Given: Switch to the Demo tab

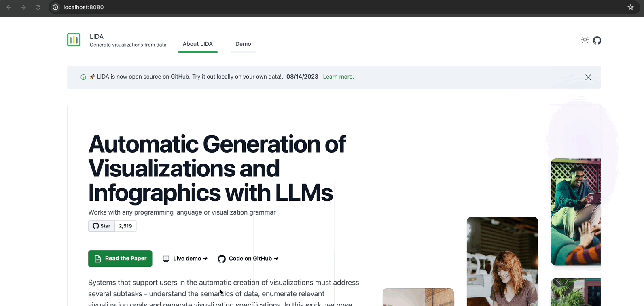Looking at the screenshot, I should point(243,44).
